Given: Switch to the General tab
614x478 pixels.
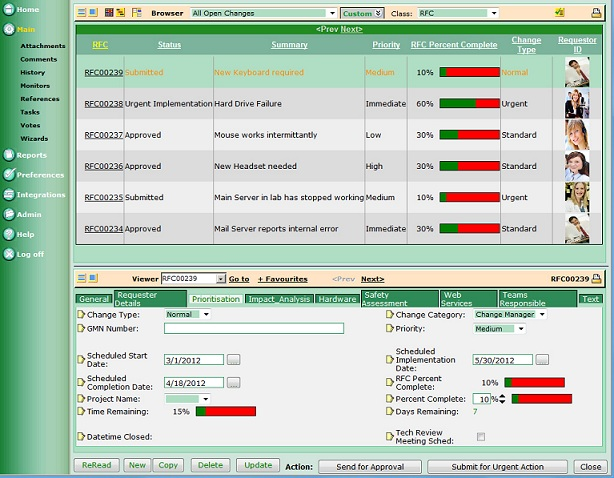Looking at the screenshot, I should (94, 299).
